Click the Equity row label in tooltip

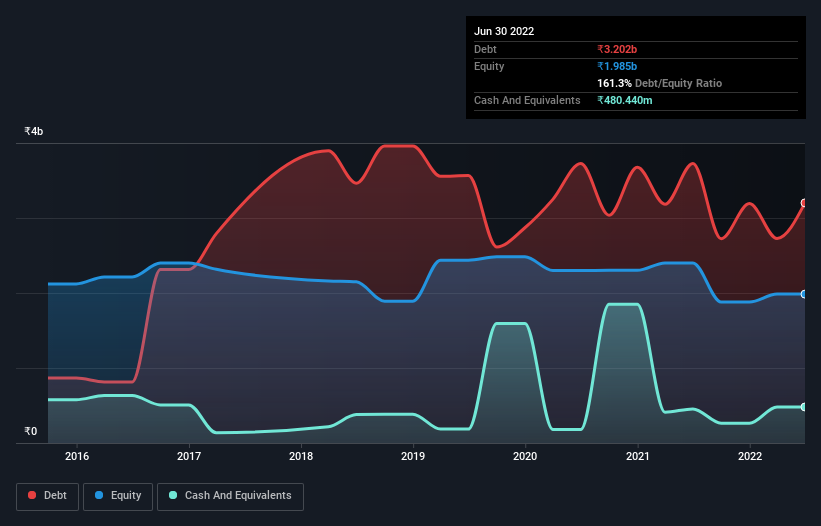489,66
